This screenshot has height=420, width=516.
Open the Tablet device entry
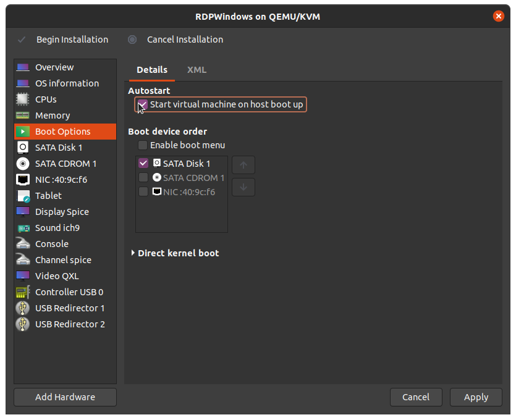(x=48, y=196)
